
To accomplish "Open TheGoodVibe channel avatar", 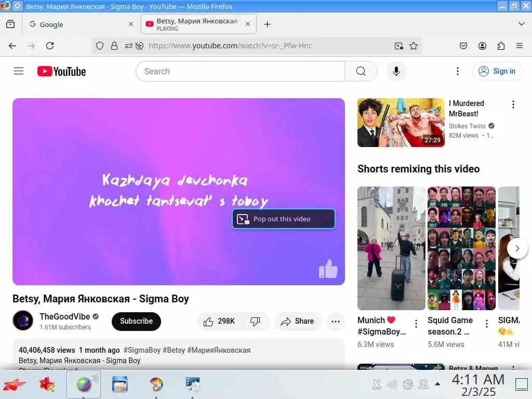I will (23, 320).
